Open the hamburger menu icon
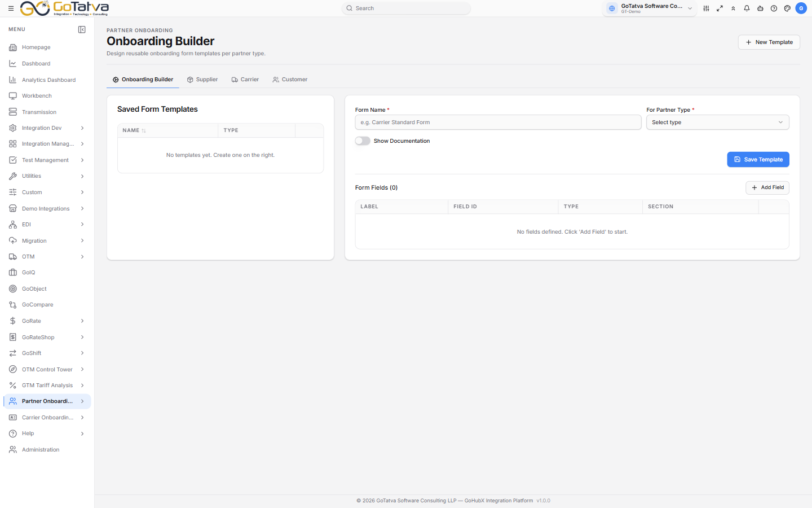The height and width of the screenshot is (508, 812). point(11,8)
